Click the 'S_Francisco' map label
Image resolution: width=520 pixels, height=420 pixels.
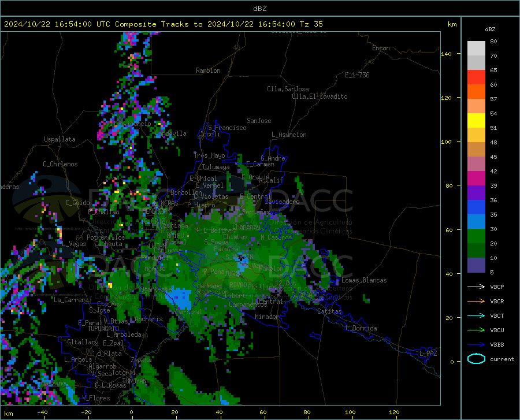227,128
